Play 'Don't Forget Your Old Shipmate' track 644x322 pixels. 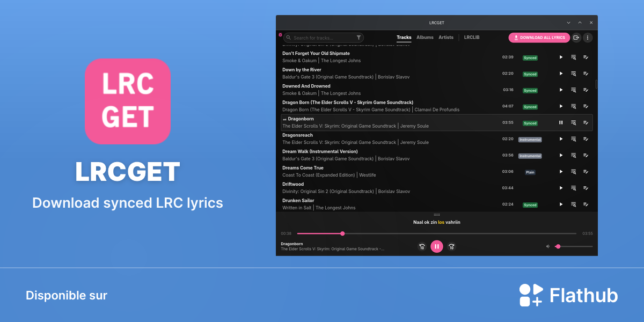tap(561, 57)
